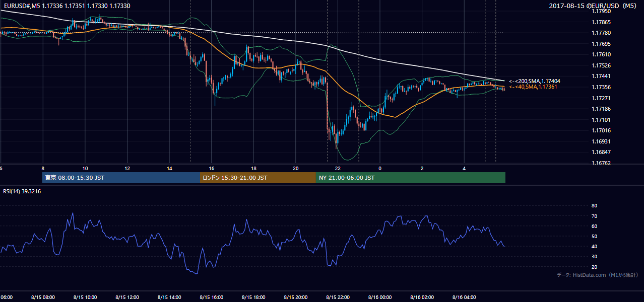Click bottom time label 8/15 08:00
This screenshot has height=302, width=644.
point(43,297)
